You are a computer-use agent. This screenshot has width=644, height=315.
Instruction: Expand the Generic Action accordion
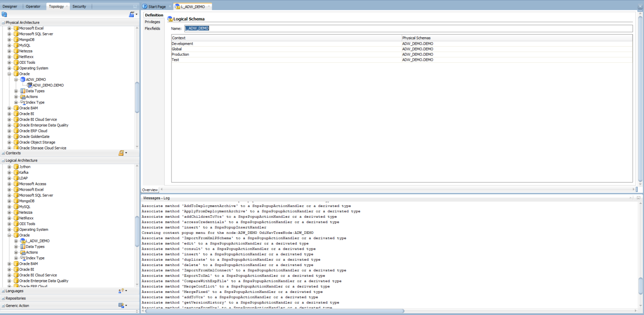coord(3,306)
